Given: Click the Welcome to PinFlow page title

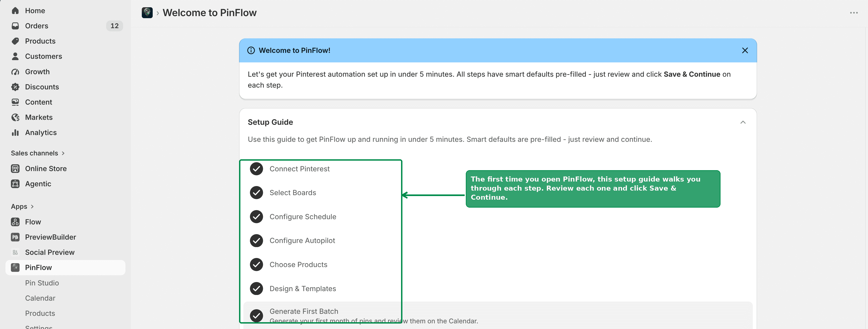Looking at the screenshot, I should 210,13.
